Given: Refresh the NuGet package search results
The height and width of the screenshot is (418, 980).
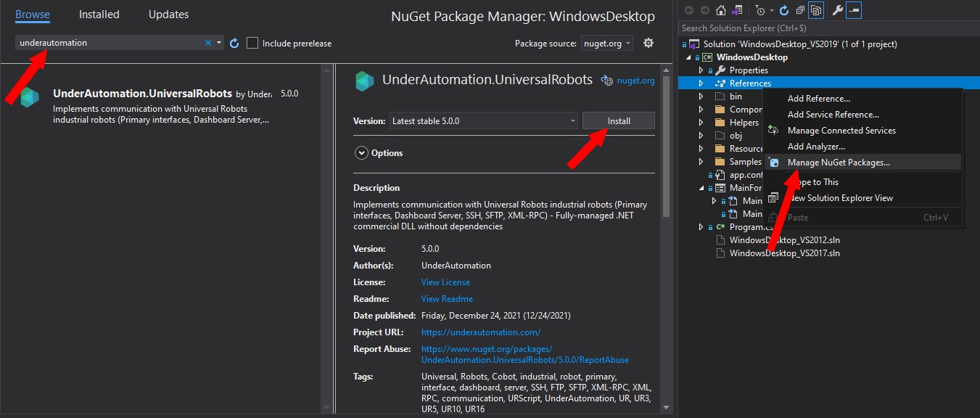Looking at the screenshot, I should coord(234,44).
